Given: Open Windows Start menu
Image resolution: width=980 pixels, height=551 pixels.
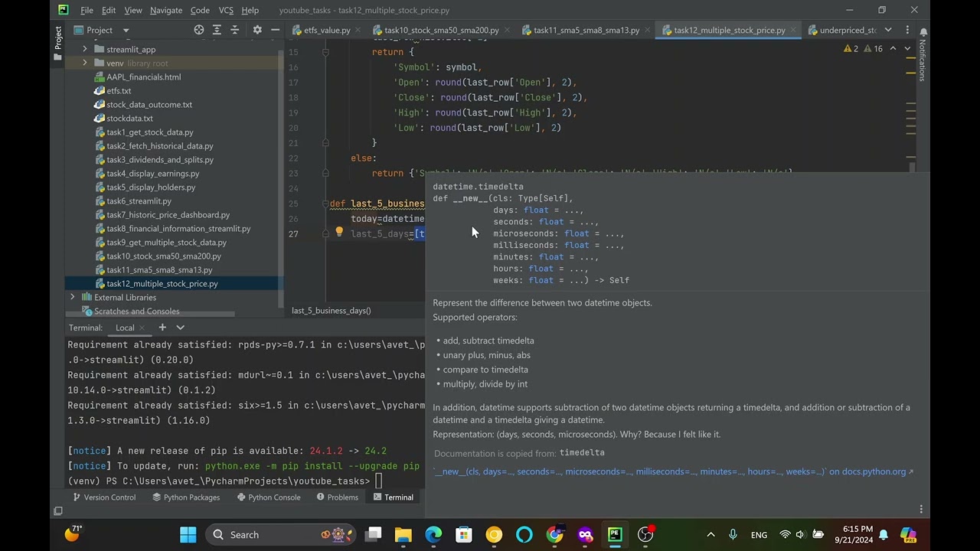Looking at the screenshot, I should (188, 534).
